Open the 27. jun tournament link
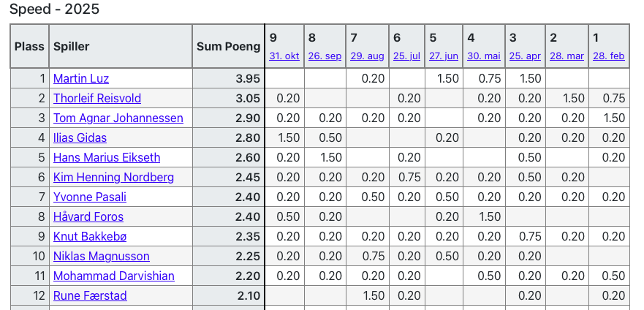Image resolution: width=644 pixels, height=310 pixels. [x=444, y=56]
